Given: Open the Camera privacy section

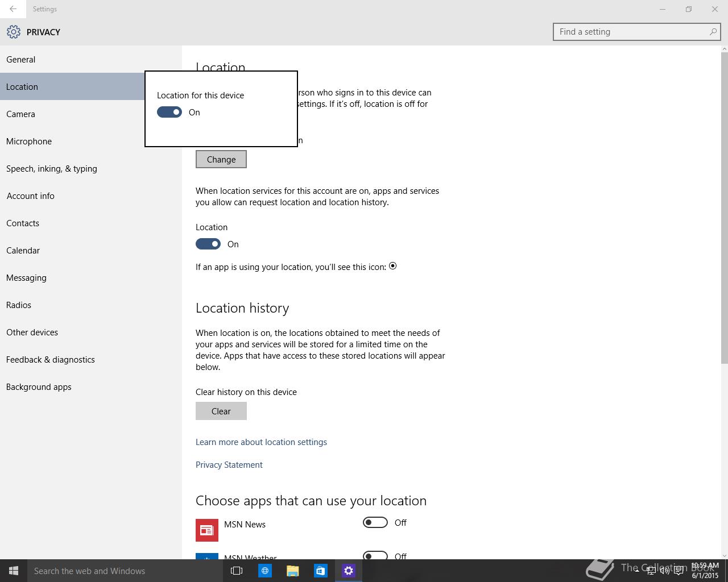Looking at the screenshot, I should [72, 114].
